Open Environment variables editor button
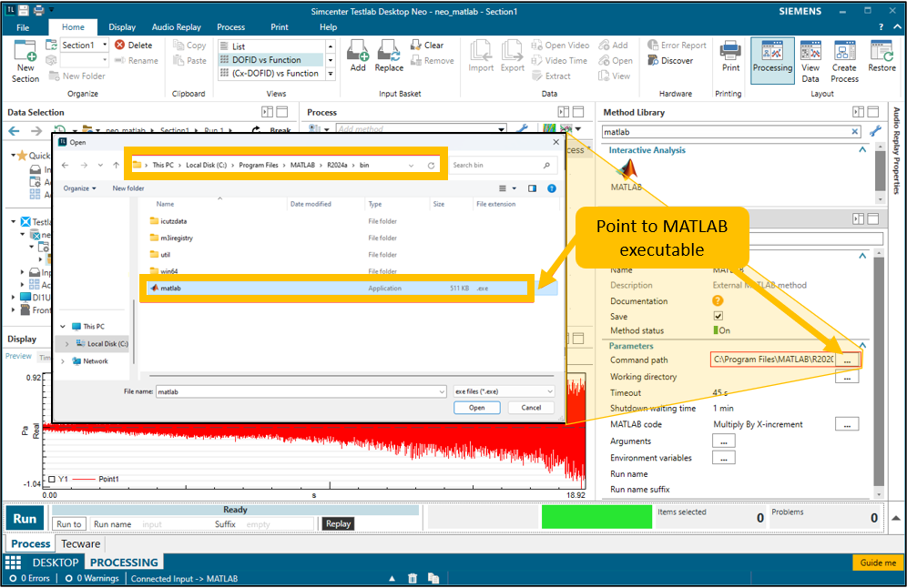Image resolution: width=907 pixels, height=588 pixels. coord(724,458)
